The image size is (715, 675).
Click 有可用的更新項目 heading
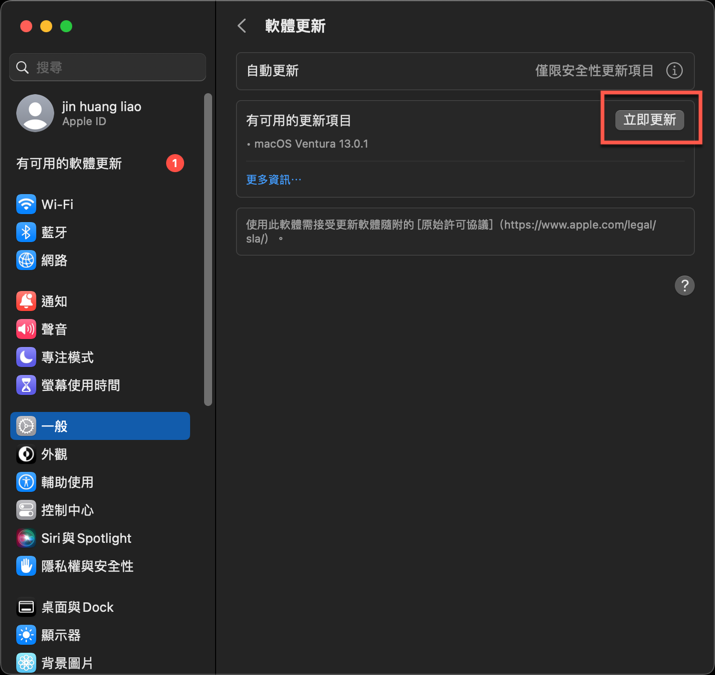coord(299,120)
